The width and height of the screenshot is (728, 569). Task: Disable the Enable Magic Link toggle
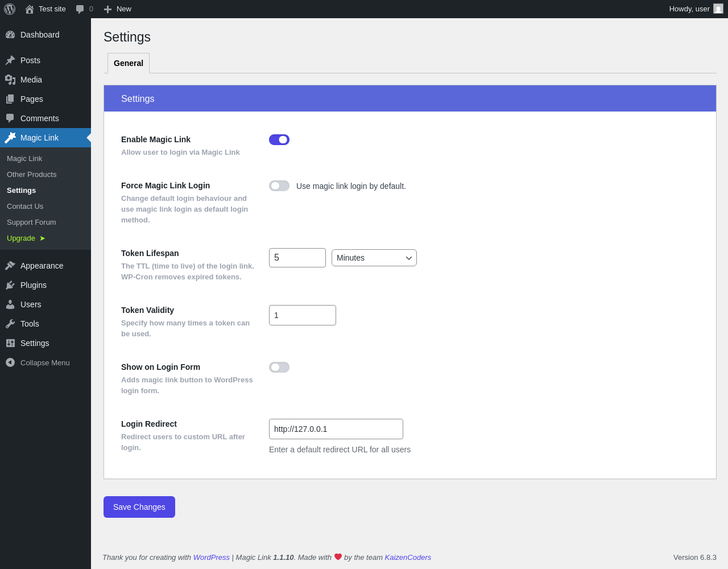tap(279, 140)
